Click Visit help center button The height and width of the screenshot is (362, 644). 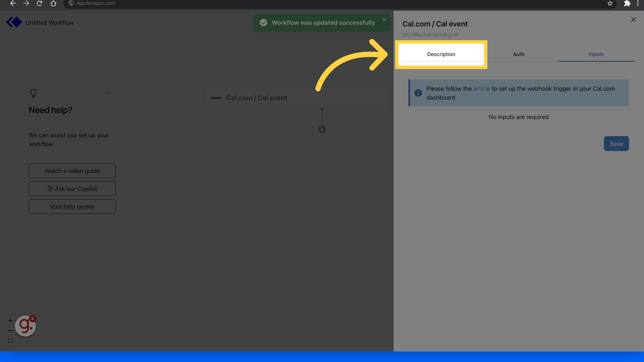[72, 207]
